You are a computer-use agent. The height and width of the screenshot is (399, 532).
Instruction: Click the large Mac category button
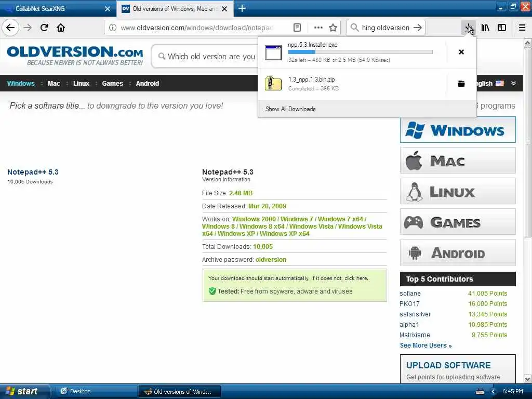458,161
